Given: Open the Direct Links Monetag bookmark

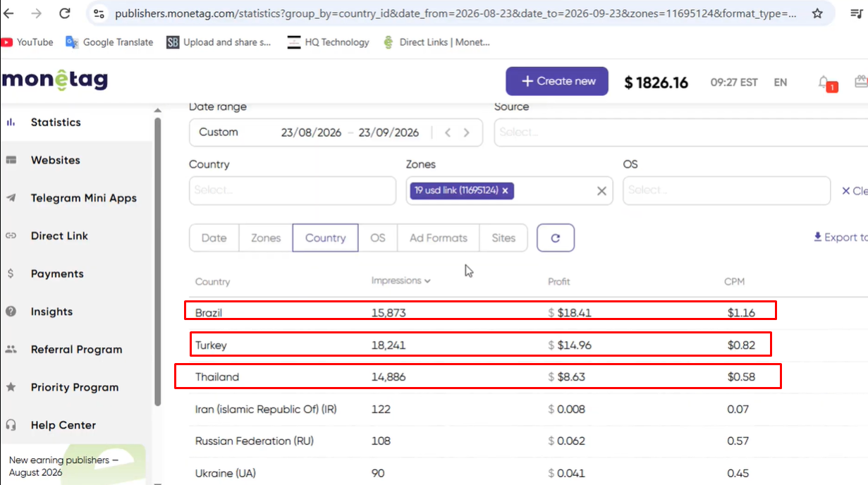Looking at the screenshot, I should (x=436, y=42).
